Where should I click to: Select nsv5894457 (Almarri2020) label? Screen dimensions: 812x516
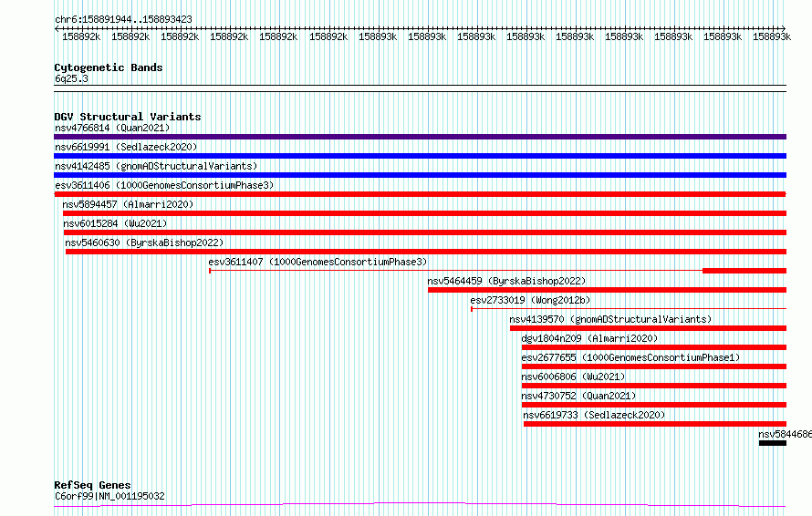click(128, 204)
